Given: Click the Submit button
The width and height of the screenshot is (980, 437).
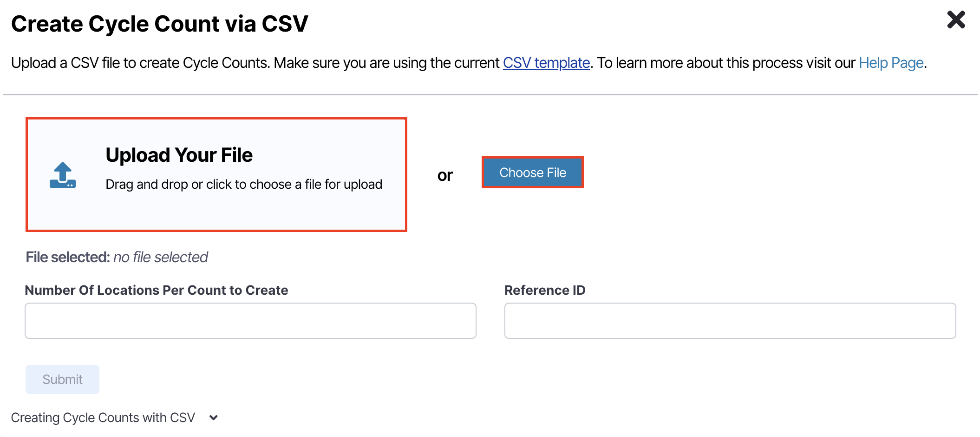Looking at the screenshot, I should (x=62, y=379).
